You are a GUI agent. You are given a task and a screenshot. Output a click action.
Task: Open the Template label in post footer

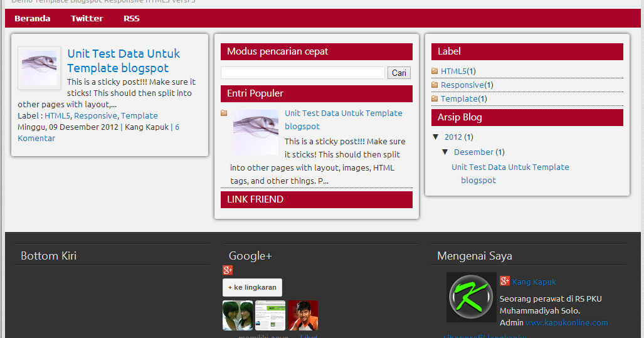click(x=139, y=116)
